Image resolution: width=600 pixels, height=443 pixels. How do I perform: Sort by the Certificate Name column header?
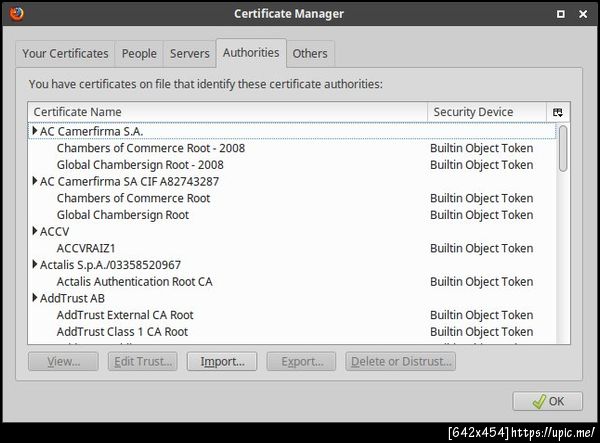[x=228, y=112]
